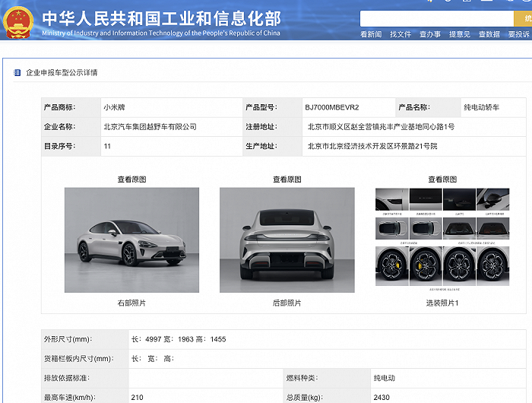Screen dimensions: 532x403
Task: Open the 要投诉 menu item
Action: coord(518,34)
